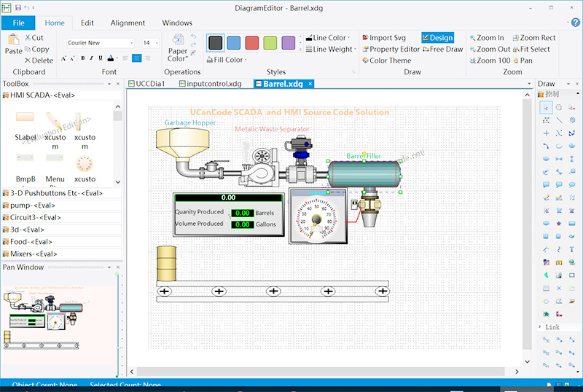Select the pointer tool in Draw panel
Image resolution: width=583 pixels, height=392 pixels.
tap(546, 108)
